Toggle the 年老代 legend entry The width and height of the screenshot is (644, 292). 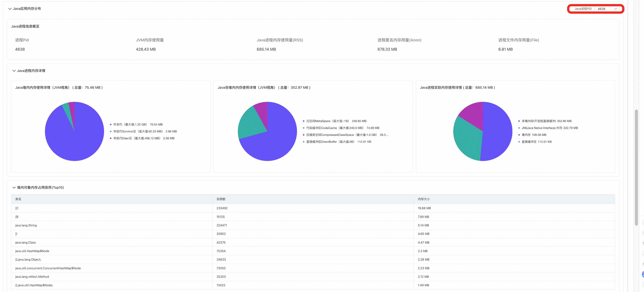(x=136, y=125)
